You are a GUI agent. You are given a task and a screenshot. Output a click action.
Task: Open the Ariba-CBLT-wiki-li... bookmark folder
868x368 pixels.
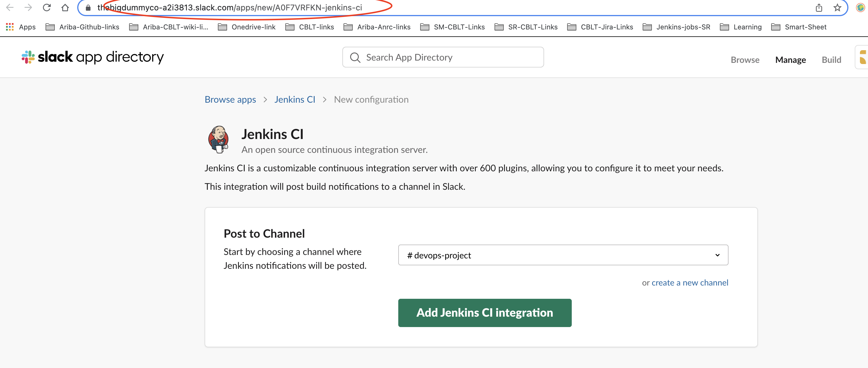tap(169, 27)
